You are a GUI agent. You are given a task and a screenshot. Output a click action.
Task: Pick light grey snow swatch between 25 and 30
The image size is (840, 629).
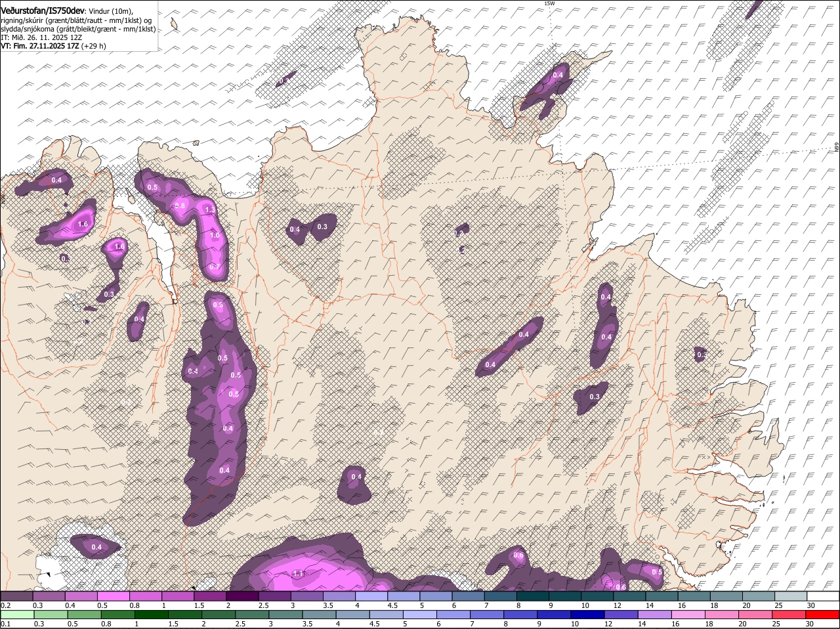(x=791, y=596)
